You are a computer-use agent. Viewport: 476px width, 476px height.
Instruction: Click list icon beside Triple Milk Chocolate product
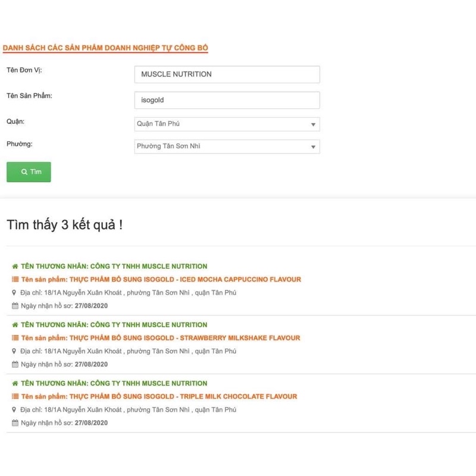pyautogui.click(x=15, y=396)
